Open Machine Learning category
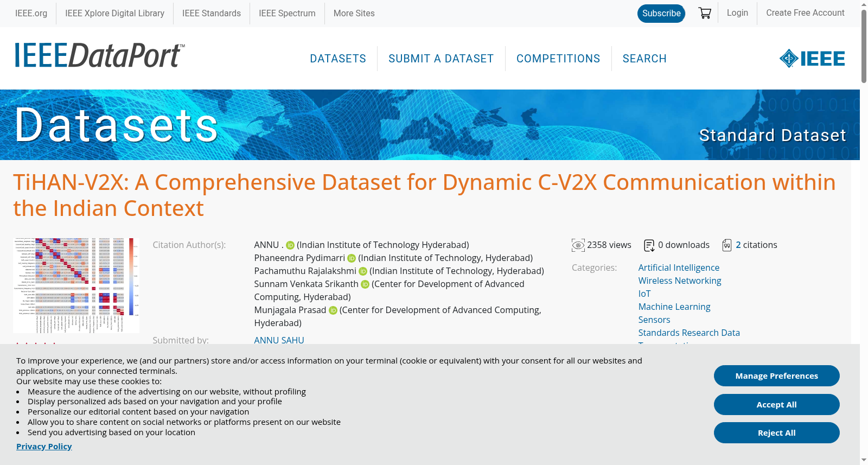 (x=674, y=307)
